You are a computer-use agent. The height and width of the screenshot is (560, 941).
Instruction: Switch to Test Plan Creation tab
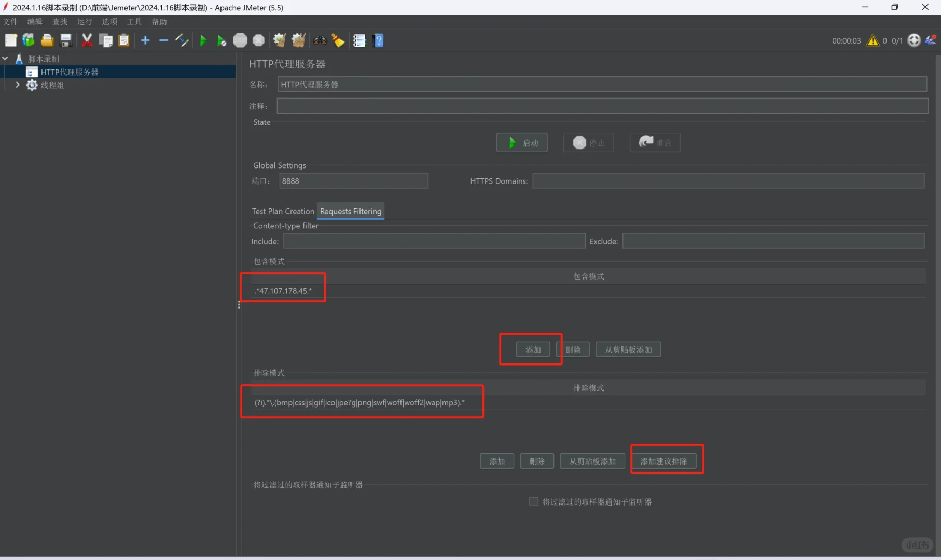(283, 211)
